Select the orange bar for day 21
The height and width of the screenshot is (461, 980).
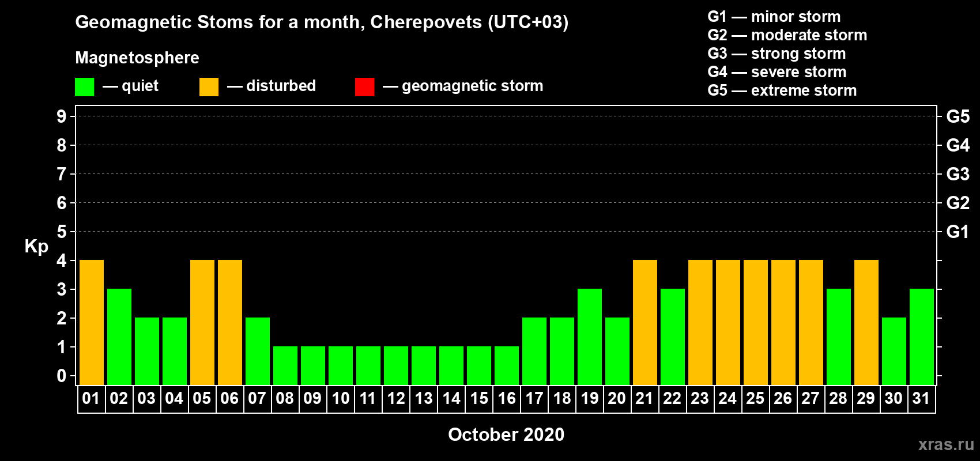tap(645, 322)
